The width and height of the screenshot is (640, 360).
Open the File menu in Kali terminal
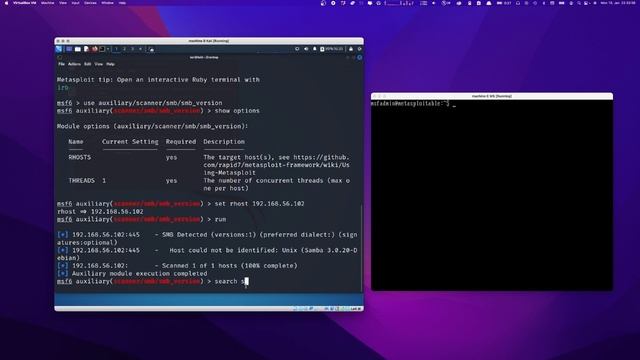[61, 64]
